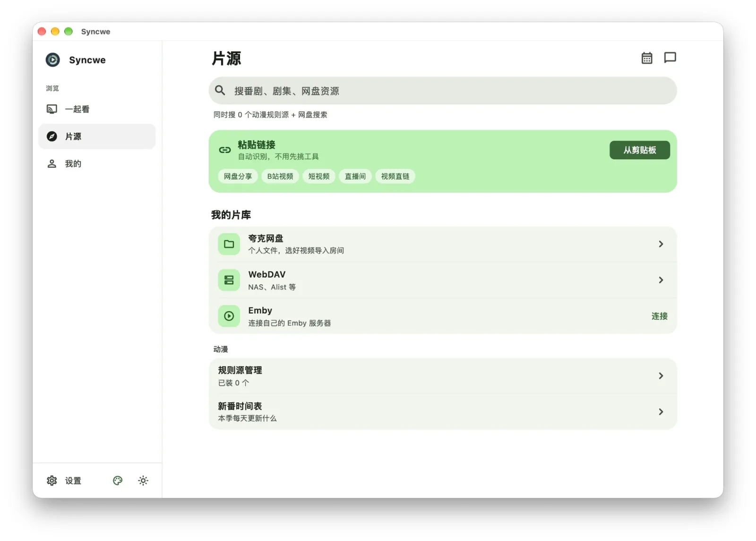Screen dimensions: 756x541
Task: Click the 新番时间表 title text
Action: [x=240, y=406]
